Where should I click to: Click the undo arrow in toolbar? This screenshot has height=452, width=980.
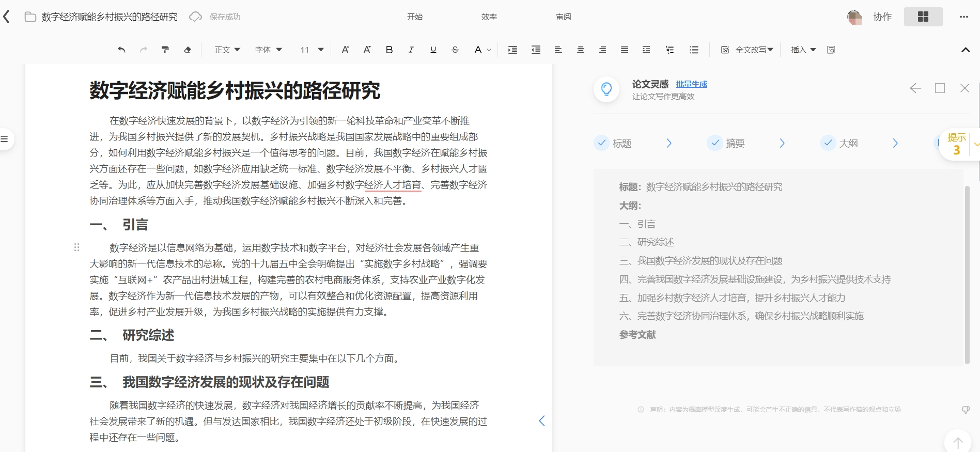121,50
